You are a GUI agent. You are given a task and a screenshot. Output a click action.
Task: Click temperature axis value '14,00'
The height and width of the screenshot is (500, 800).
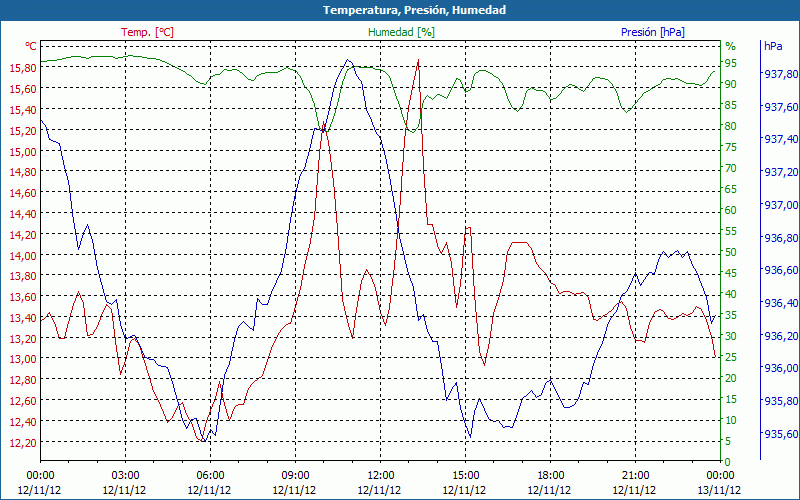23,255
